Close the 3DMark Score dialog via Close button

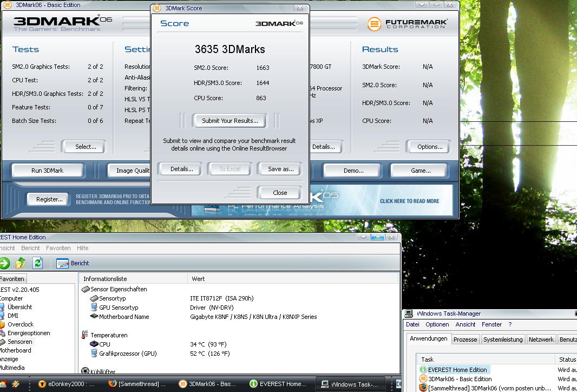click(x=279, y=193)
